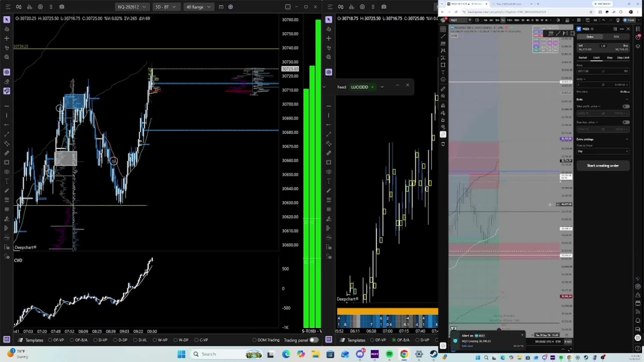Choose the text T tool in left chart sidebar
Viewport: 644px width, 362px height.
pyautogui.click(x=7, y=181)
